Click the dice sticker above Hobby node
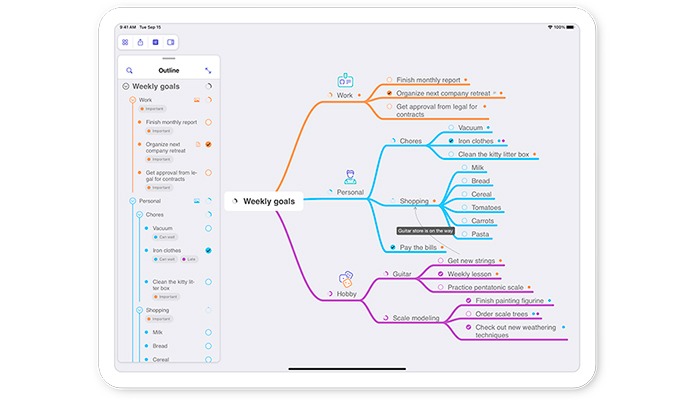The image size is (700, 400). pyautogui.click(x=346, y=279)
